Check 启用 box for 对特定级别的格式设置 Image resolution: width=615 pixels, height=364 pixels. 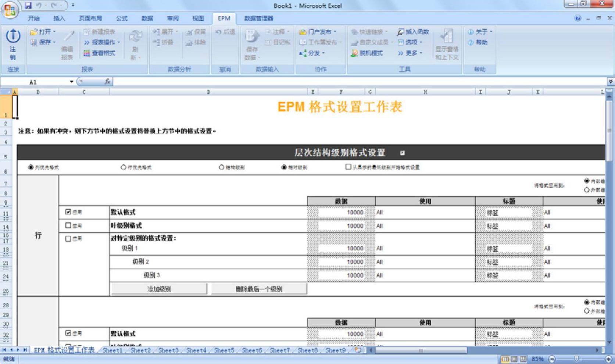coord(68,239)
